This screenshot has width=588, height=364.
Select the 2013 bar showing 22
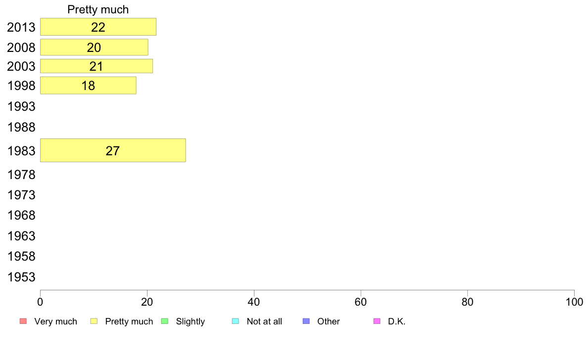[98, 27]
